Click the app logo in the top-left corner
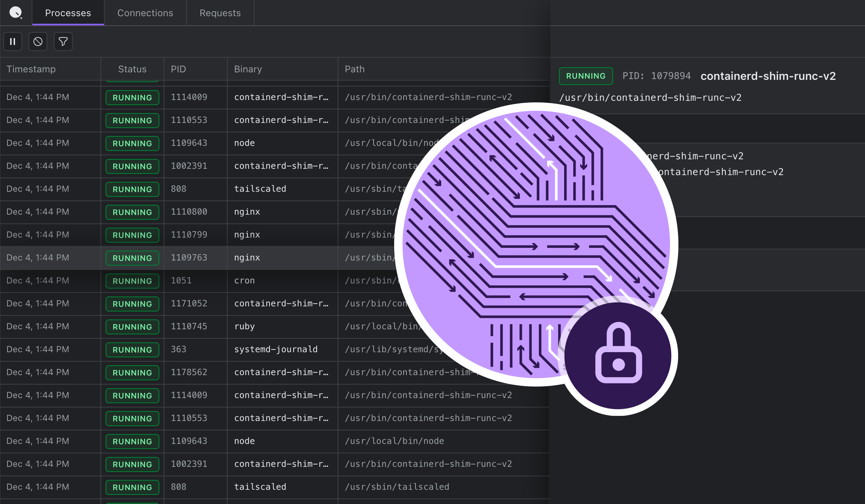Viewport: 865px width, 504px height. [x=16, y=12]
